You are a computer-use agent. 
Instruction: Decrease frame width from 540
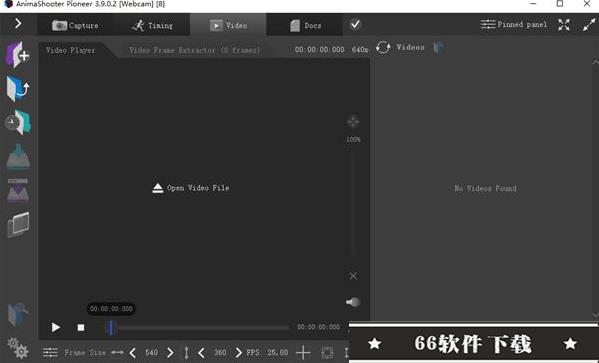[133, 352]
